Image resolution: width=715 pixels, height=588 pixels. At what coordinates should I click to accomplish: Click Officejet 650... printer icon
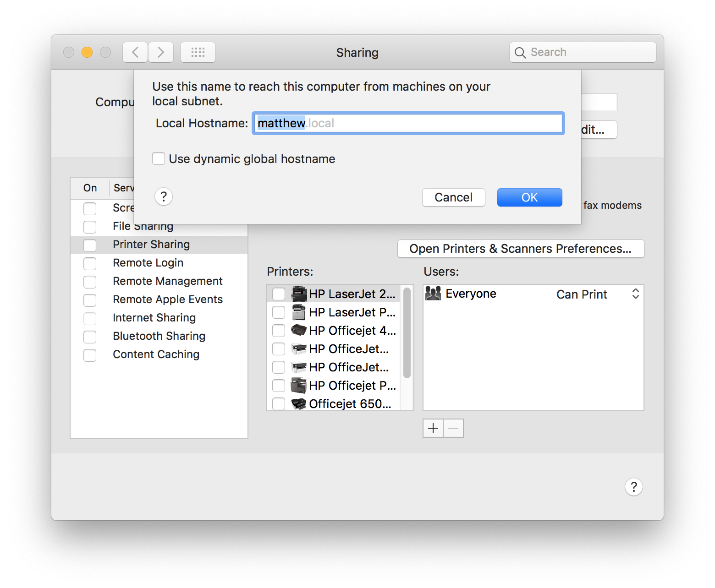click(299, 404)
